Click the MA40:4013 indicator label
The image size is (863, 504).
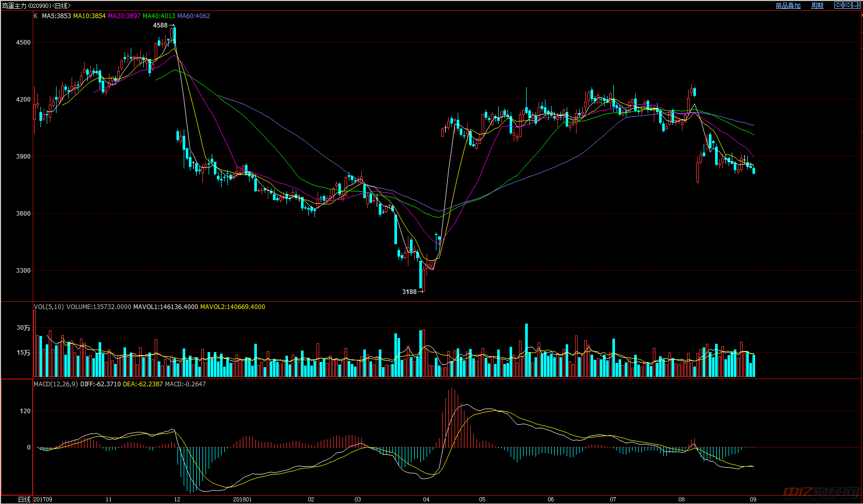[x=159, y=16]
